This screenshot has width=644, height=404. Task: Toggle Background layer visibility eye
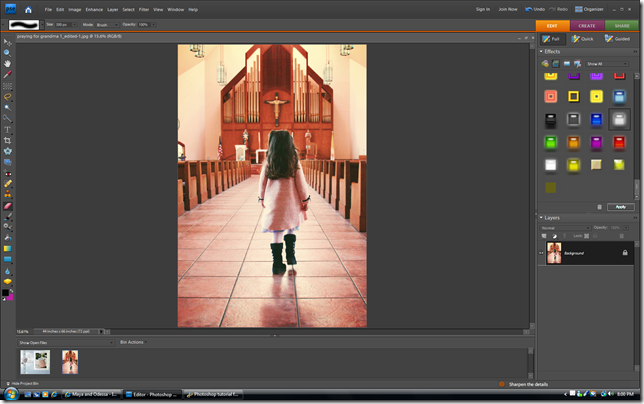point(541,253)
